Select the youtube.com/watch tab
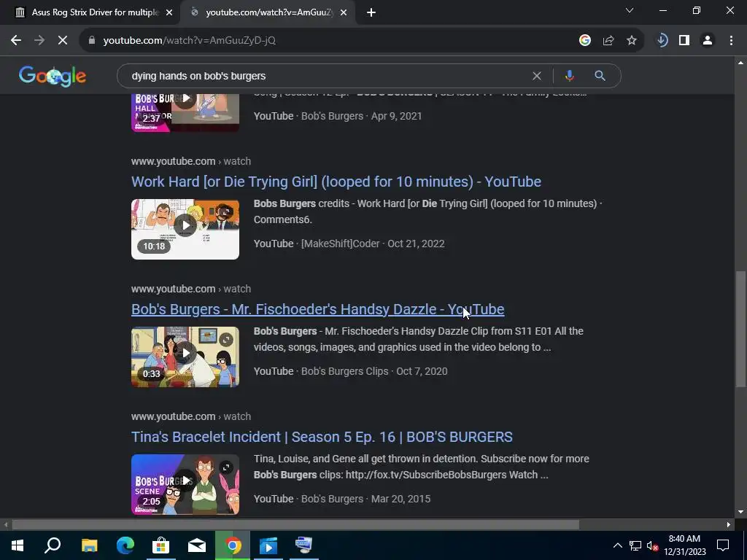This screenshot has width=747, height=560. pyautogui.click(x=267, y=12)
